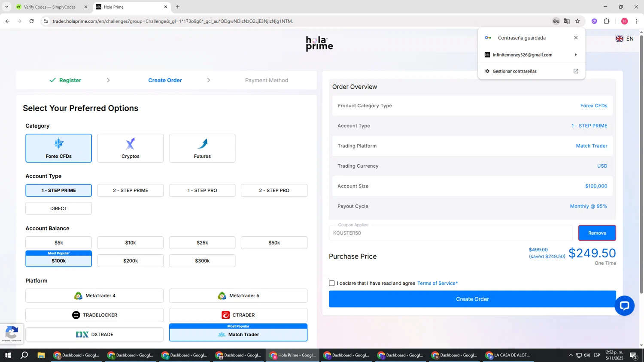Choose 1 - STEP PRO account type

202,190
